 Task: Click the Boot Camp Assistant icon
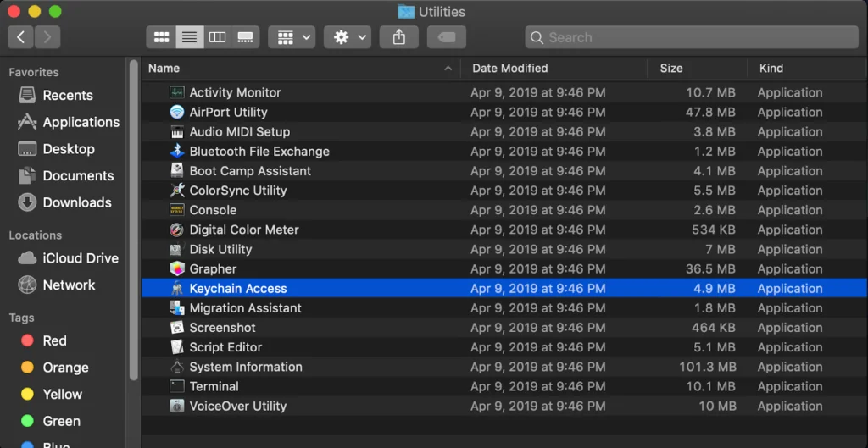coord(176,171)
